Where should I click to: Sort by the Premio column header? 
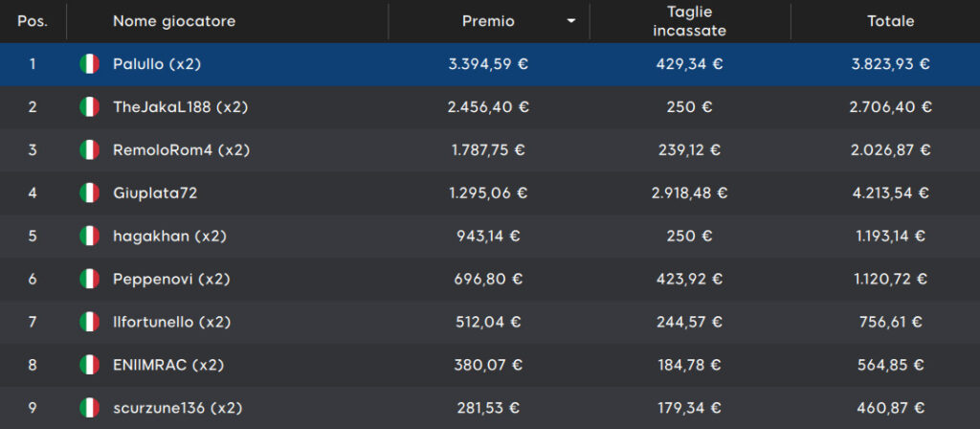[488, 21]
